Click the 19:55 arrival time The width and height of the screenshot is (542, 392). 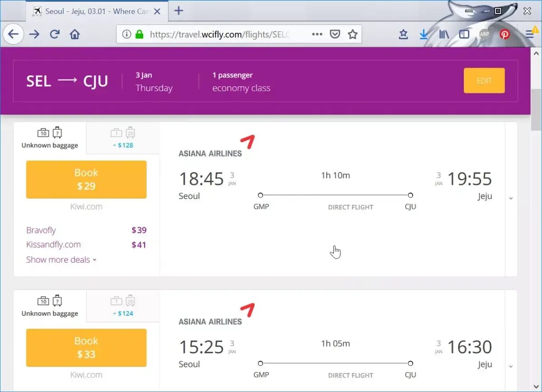[x=469, y=179]
